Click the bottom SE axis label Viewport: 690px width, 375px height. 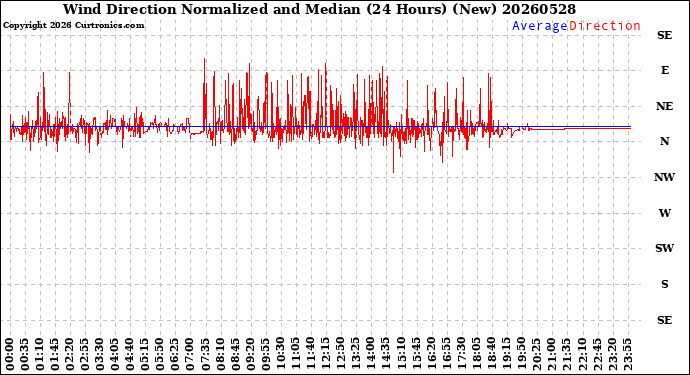tap(664, 320)
